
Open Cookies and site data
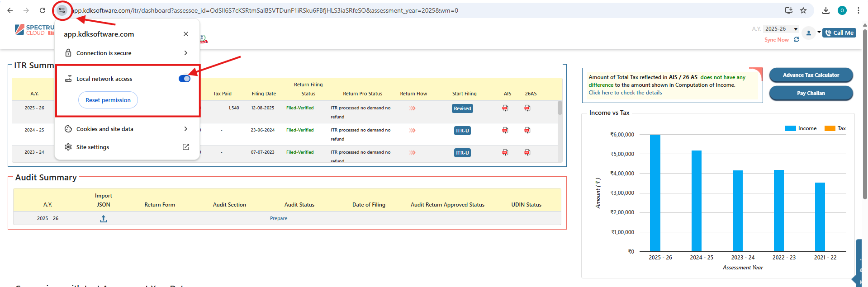(127, 129)
